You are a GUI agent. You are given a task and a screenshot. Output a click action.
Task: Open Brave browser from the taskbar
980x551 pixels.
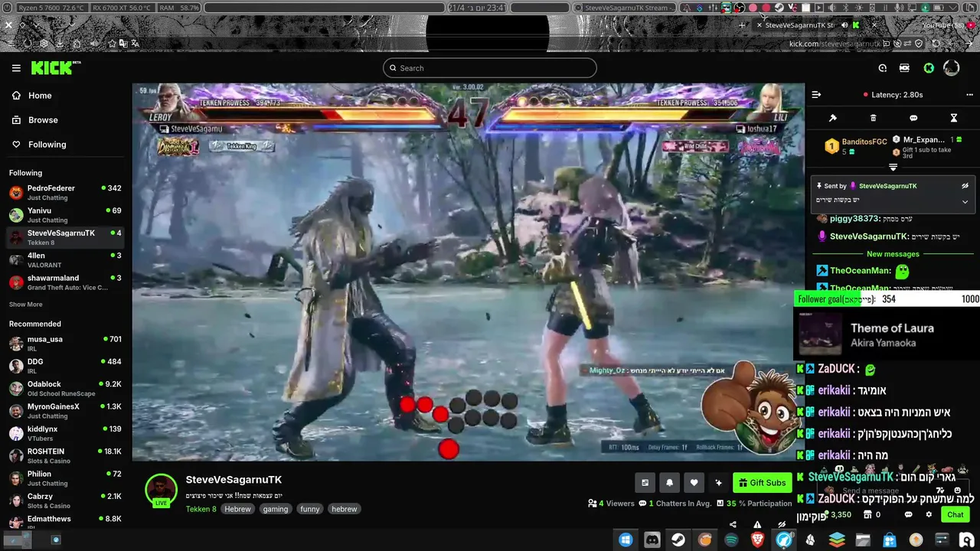(757, 540)
